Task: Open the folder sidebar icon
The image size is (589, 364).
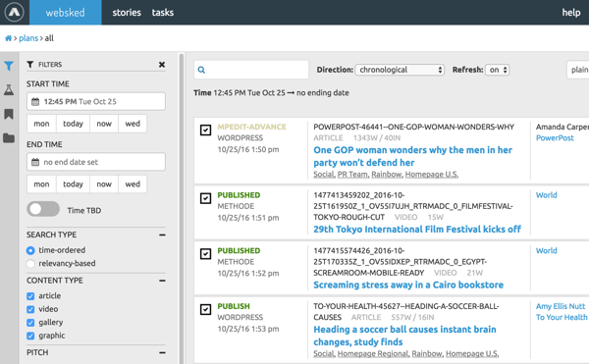Action: [9, 138]
